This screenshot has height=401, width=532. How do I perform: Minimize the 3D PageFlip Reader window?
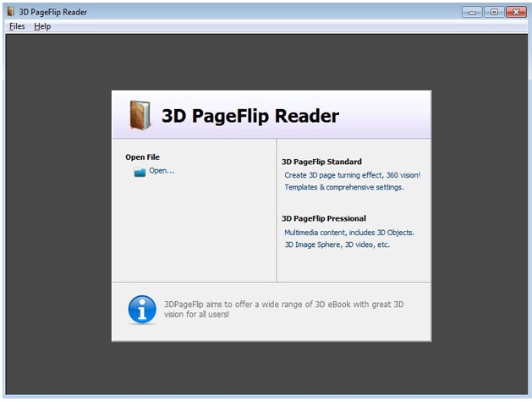coord(472,12)
